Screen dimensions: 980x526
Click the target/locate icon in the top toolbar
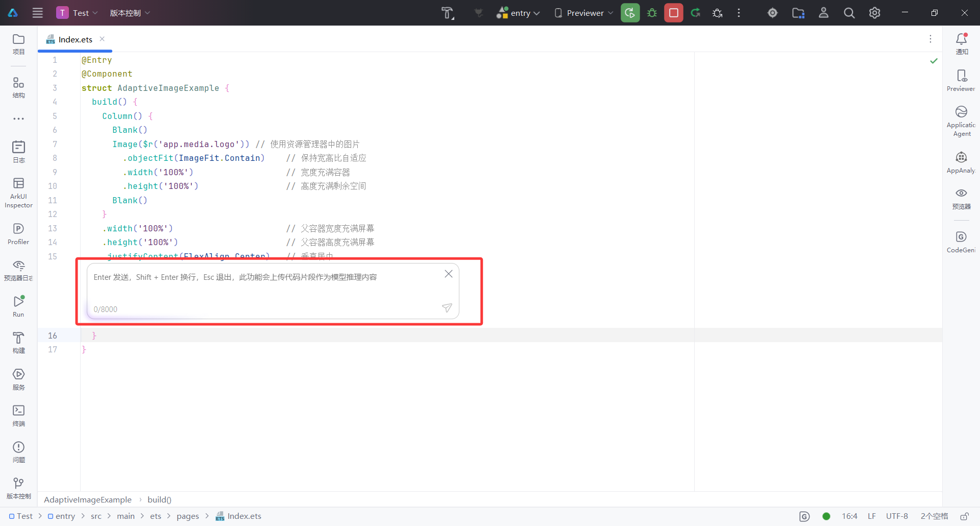coord(773,13)
